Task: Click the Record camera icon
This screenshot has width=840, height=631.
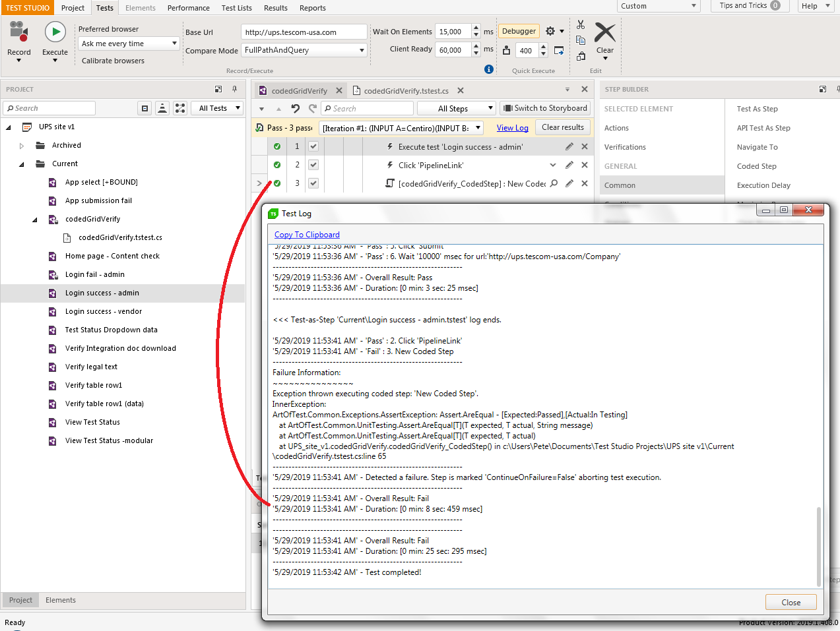Action: (x=18, y=31)
